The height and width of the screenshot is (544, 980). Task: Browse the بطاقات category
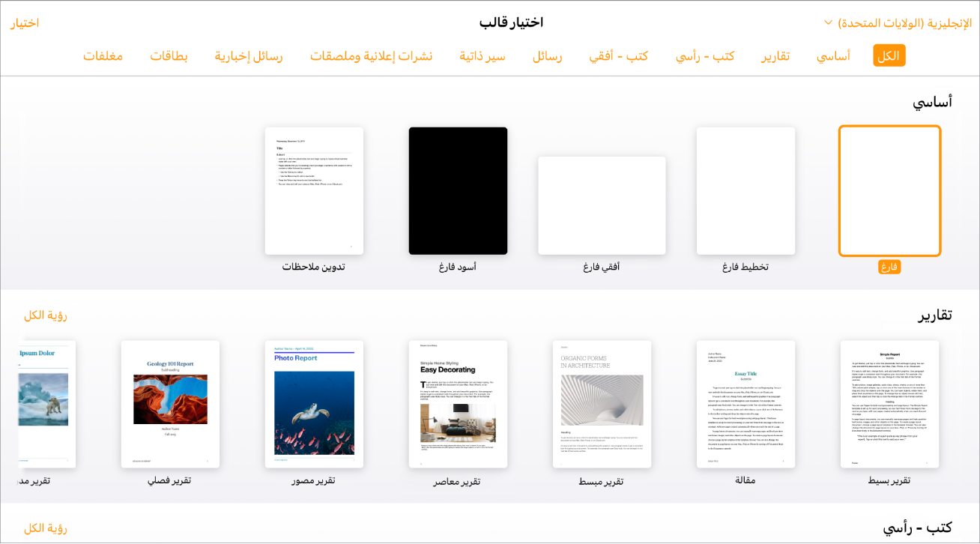click(170, 55)
